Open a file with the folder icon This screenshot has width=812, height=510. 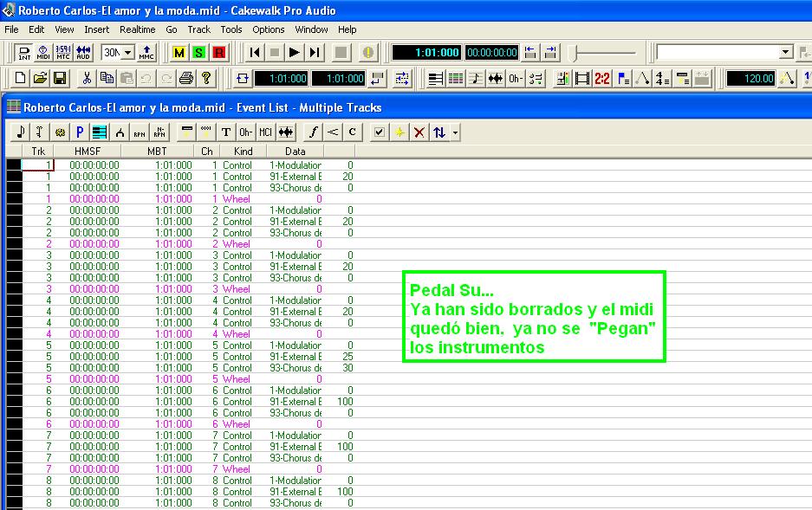40,78
